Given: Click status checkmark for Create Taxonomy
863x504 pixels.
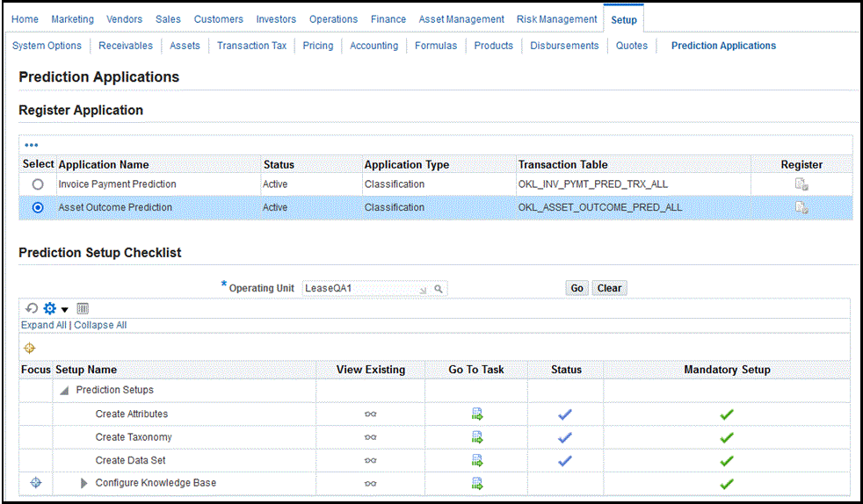Looking at the screenshot, I should pos(565,437).
